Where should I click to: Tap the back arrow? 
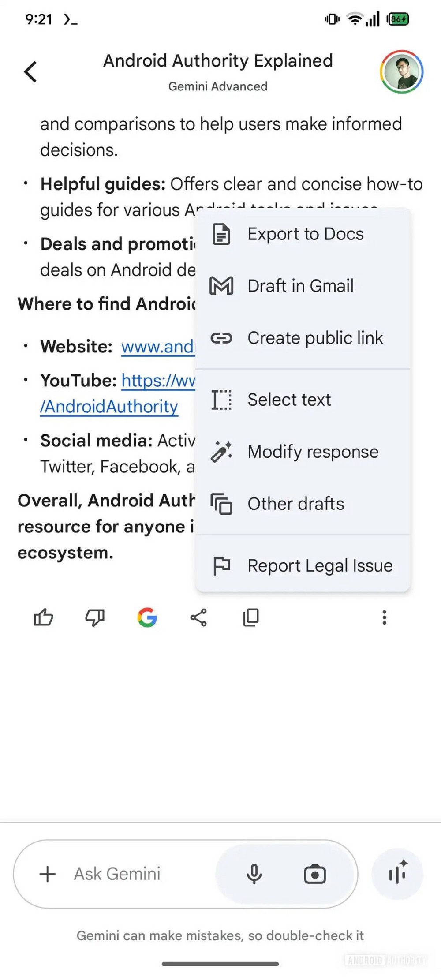click(x=30, y=71)
